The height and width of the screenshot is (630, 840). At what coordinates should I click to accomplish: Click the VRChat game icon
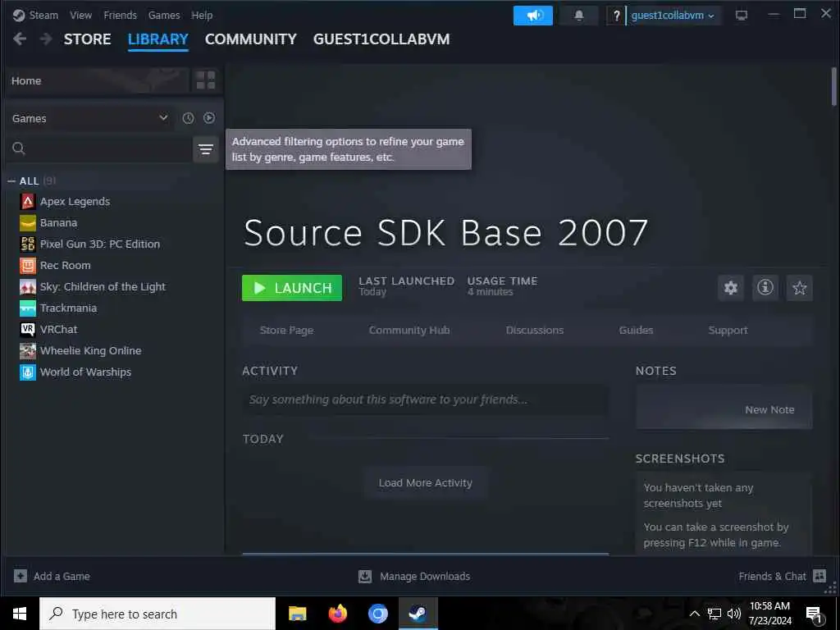[x=28, y=329]
